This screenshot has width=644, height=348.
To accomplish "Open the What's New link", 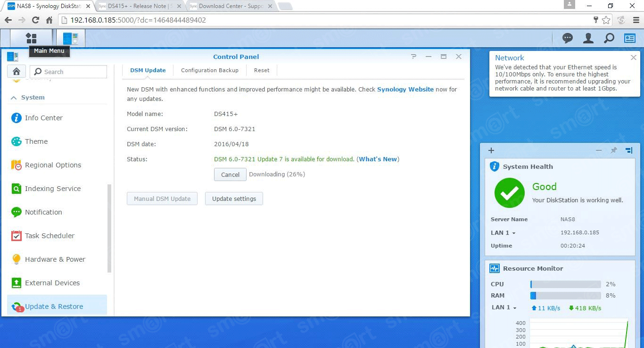I will coord(378,159).
